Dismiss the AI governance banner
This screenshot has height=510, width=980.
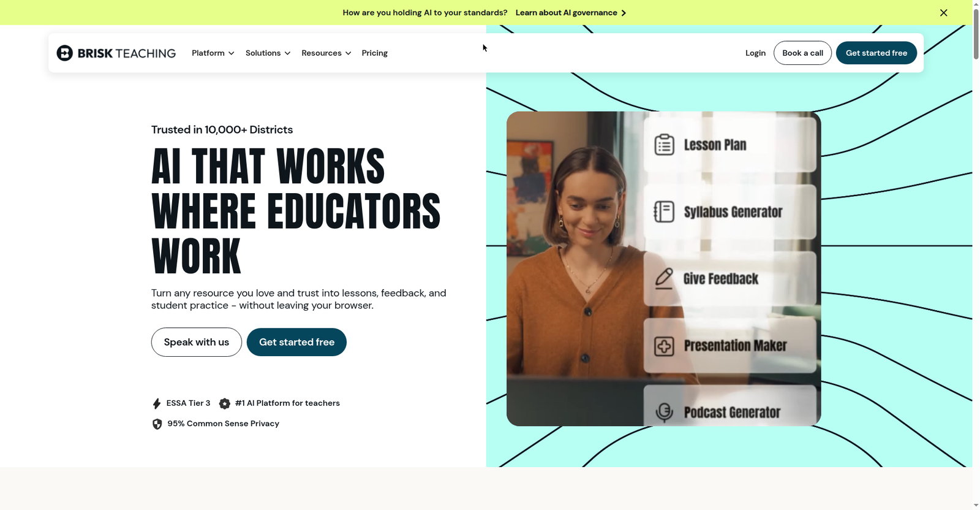943,13
